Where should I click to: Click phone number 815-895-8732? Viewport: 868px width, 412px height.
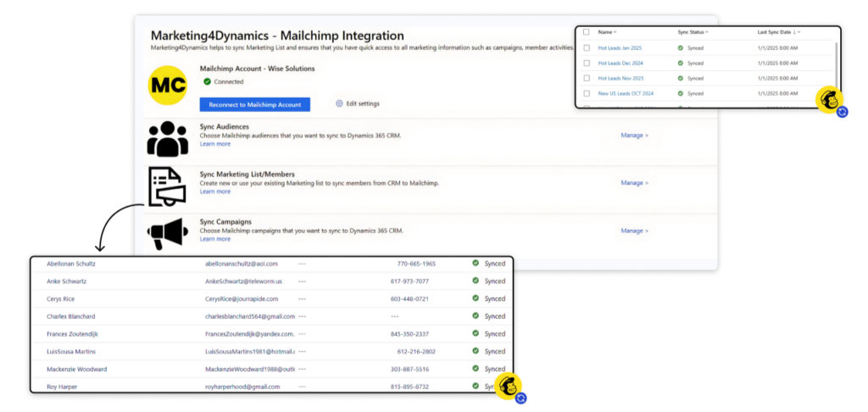(409, 387)
